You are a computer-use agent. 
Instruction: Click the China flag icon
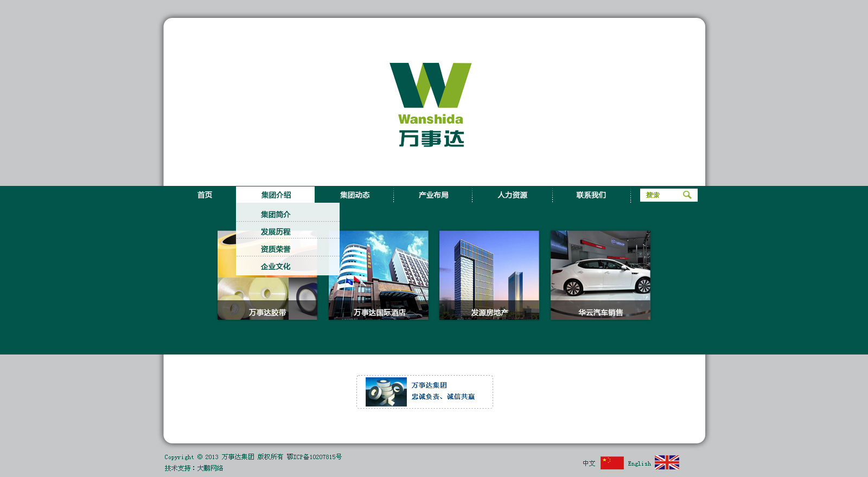pyautogui.click(x=612, y=463)
